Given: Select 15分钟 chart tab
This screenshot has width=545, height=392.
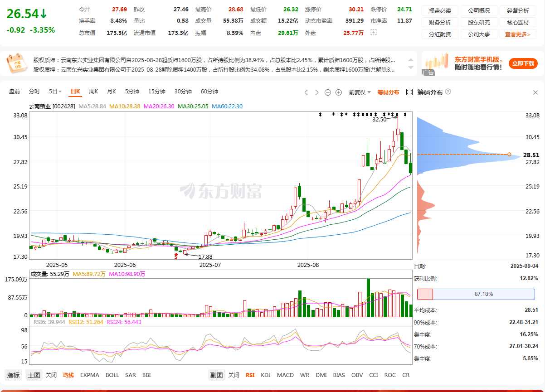Looking at the screenshot, I should [x=157, y=92].
